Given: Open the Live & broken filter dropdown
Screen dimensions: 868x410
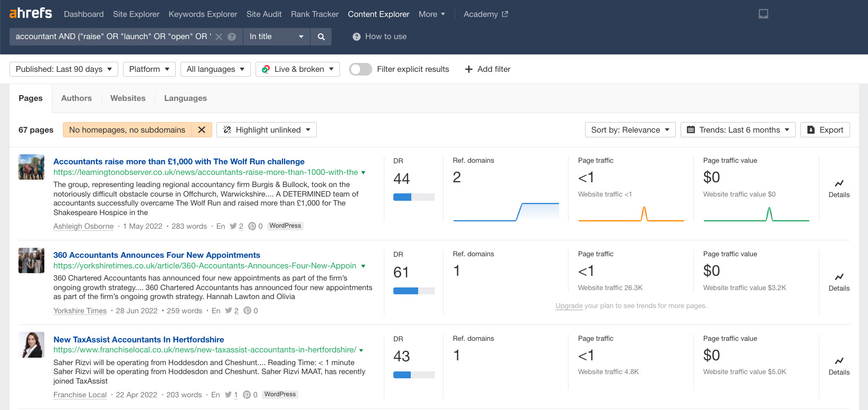Looking at the screenshot, I should coord(298,69).
